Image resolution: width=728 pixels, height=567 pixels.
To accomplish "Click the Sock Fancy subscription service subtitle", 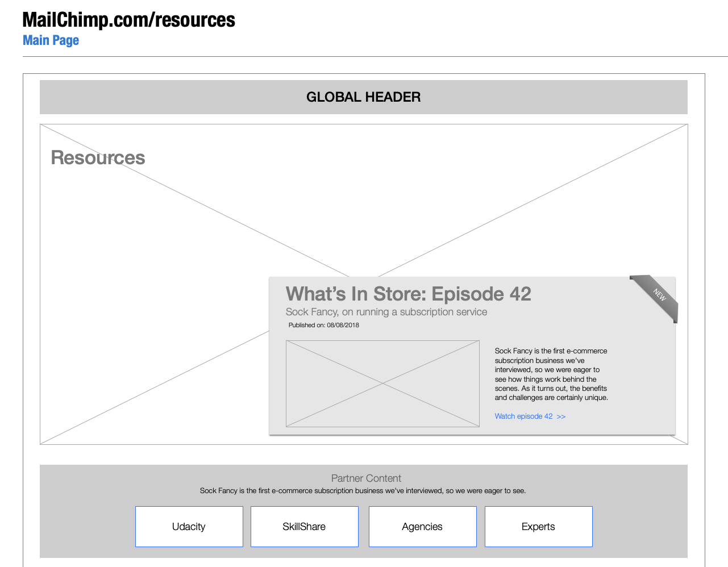I will (x=386, y=312).
